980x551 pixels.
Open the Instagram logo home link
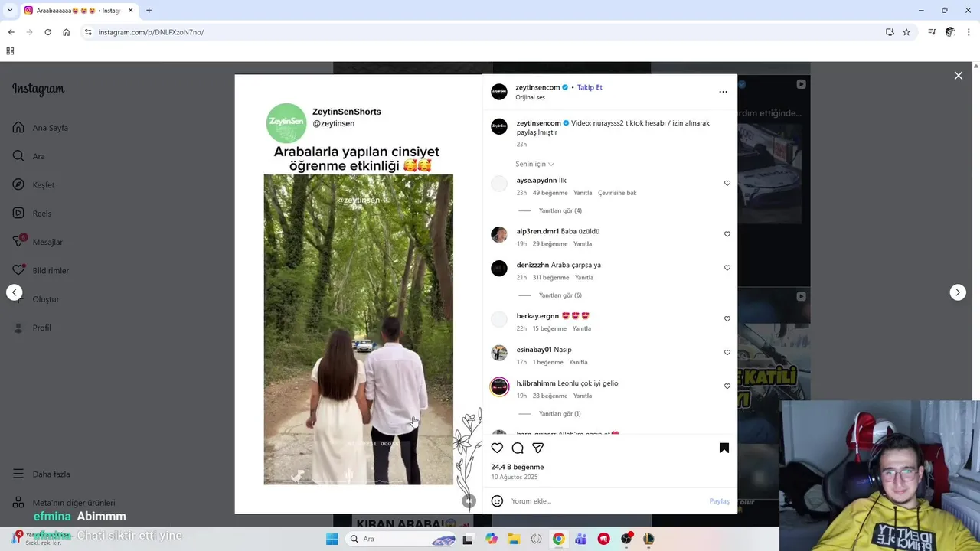(x=38, y=89)
